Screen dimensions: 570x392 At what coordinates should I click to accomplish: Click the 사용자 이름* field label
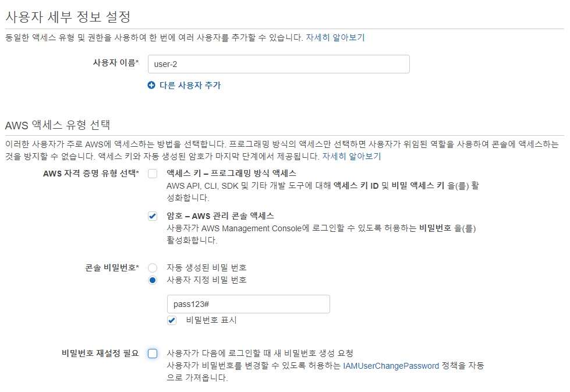116,62
